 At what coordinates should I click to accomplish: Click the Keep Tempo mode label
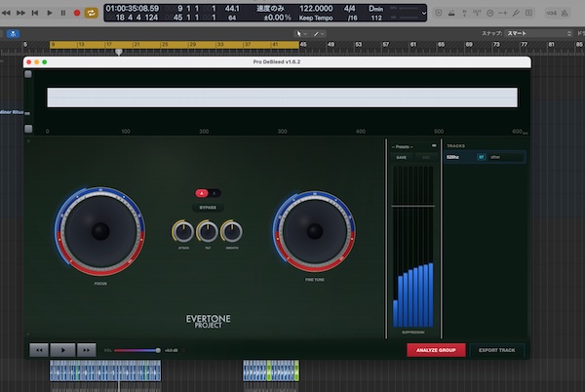(x=316, y=18)
